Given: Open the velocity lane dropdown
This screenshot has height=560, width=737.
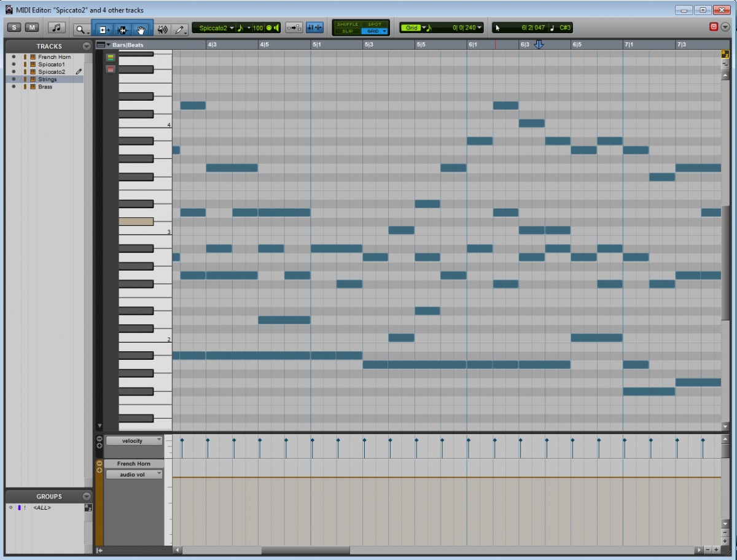Looking at the screenshot, I should click(x=134, y=440).
